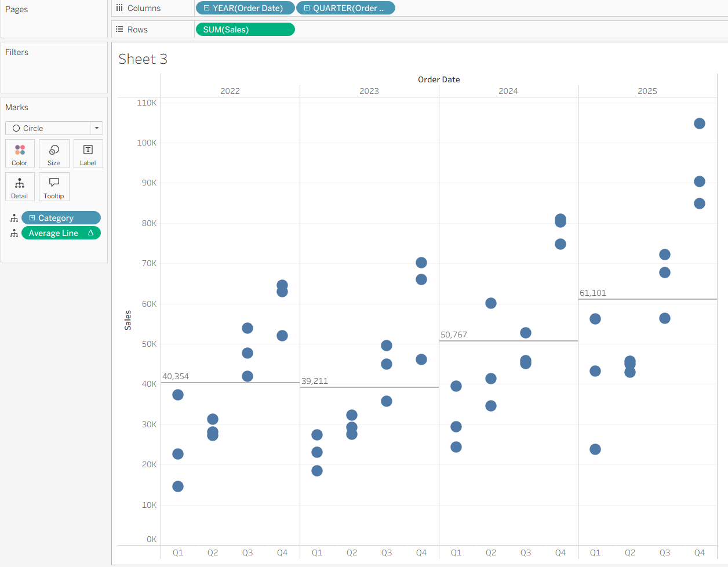This screenshot has width=728, height=567.
Task: Open the Color marks card
Action: (20, 154)
